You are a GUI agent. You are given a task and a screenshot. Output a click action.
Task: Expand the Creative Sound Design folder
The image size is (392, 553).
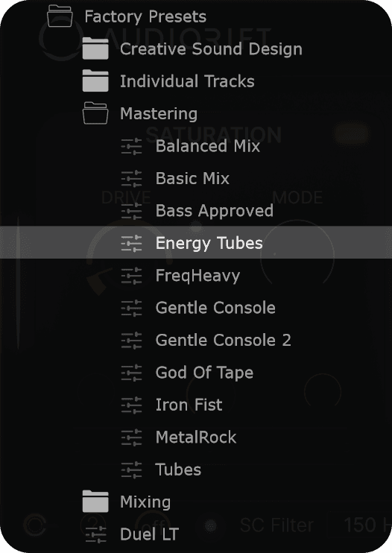[x=211, y=49]
